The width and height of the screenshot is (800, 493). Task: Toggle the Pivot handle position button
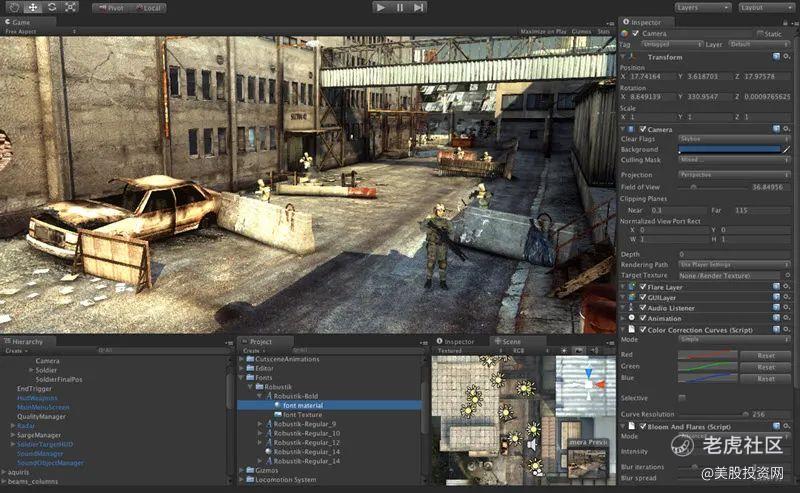(x=111, y=8)
